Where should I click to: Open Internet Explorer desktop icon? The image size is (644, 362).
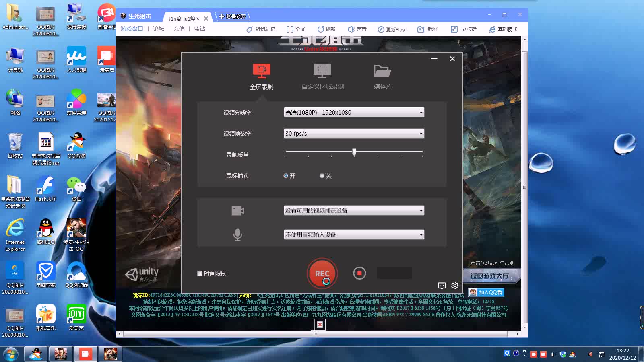[15, 235]
